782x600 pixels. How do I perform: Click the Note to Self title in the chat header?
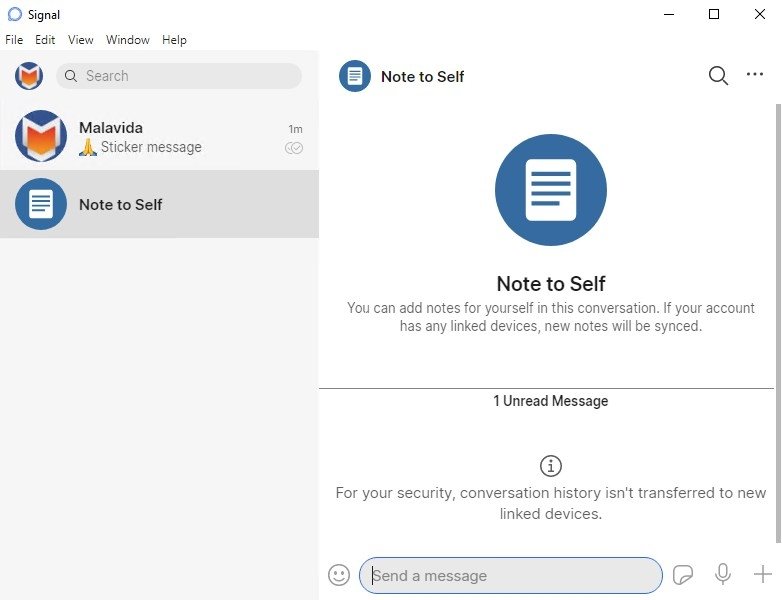[x=422, y=76]
